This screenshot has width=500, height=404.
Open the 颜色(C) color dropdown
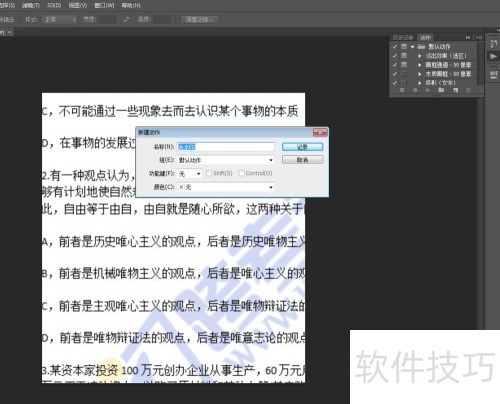click(226, 187)
